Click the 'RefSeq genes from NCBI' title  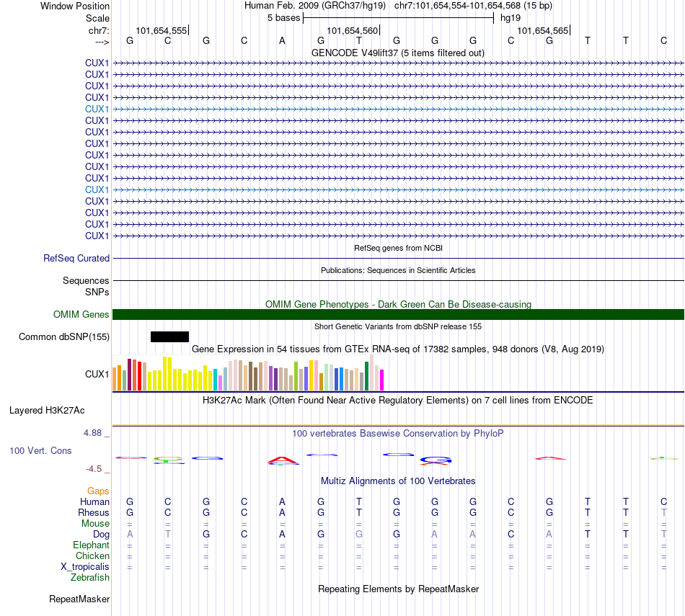398,248
